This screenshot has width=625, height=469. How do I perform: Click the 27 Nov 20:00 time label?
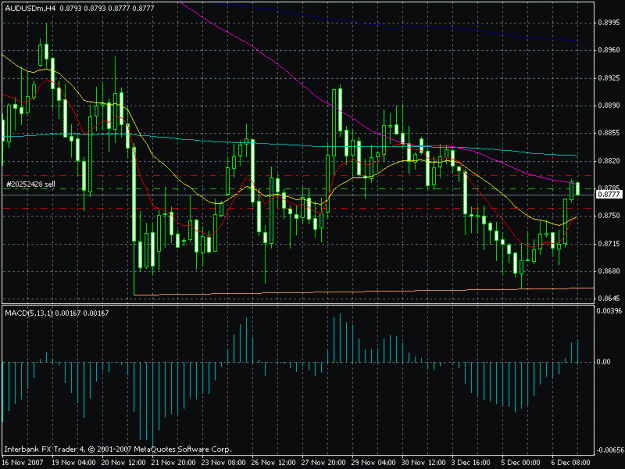(323, 463)
